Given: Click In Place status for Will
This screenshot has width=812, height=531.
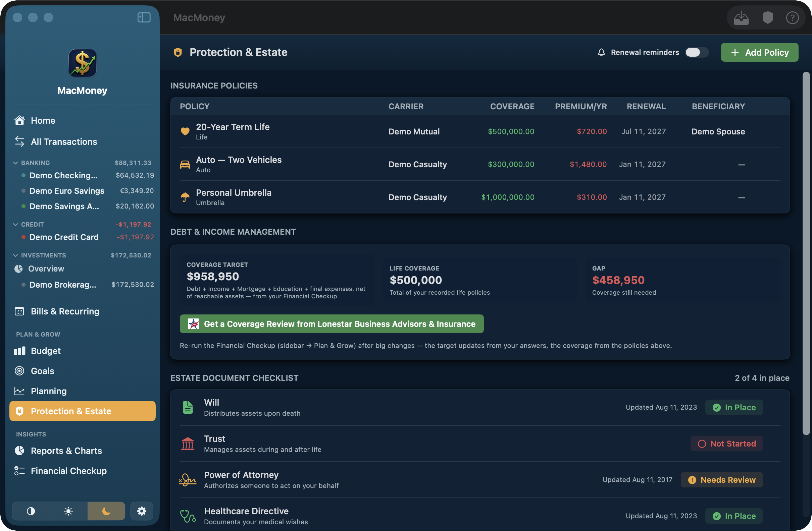Looking at the screenshot, I should click(x=734, y=407).
